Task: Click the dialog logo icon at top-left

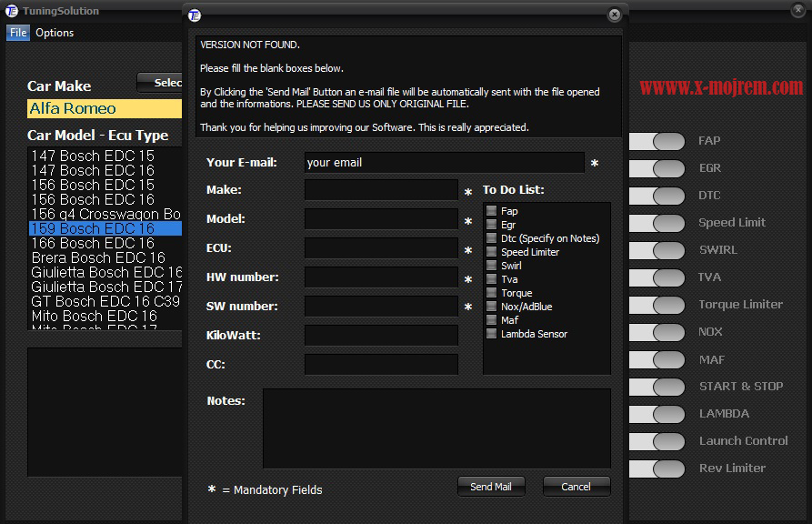Action: 195,15
